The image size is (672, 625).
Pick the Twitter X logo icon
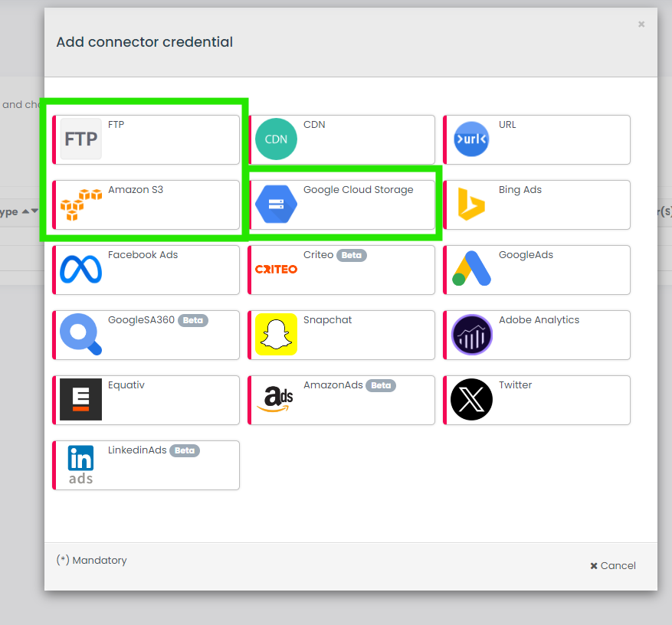click(471, 400)
